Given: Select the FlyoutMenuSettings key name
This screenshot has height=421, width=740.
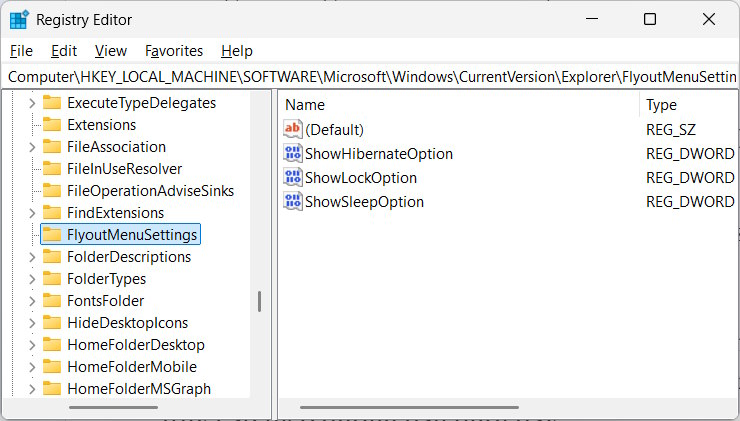Looking at the screenshot, I should tap(132, 235).
